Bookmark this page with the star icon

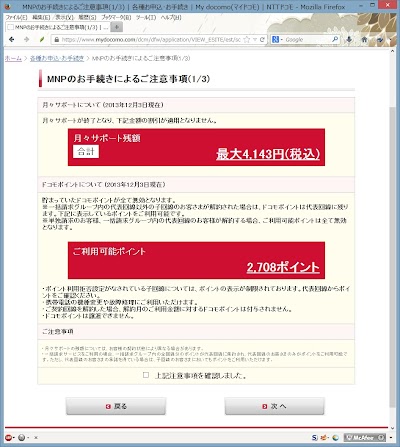pos(247,40)
